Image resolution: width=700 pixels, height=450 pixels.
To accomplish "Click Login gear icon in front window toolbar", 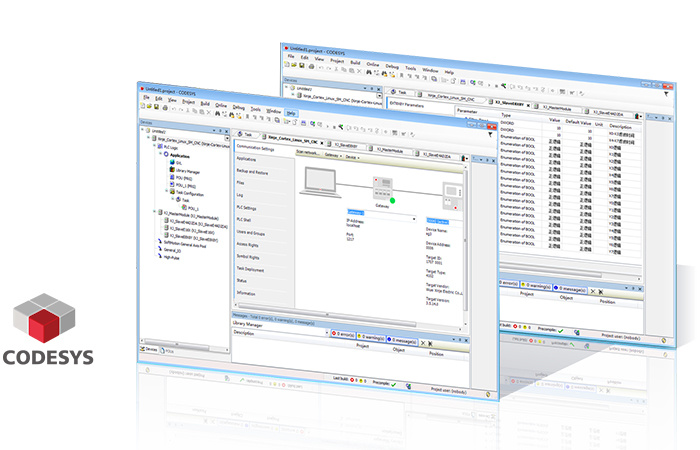I will (x=312, y=124).
